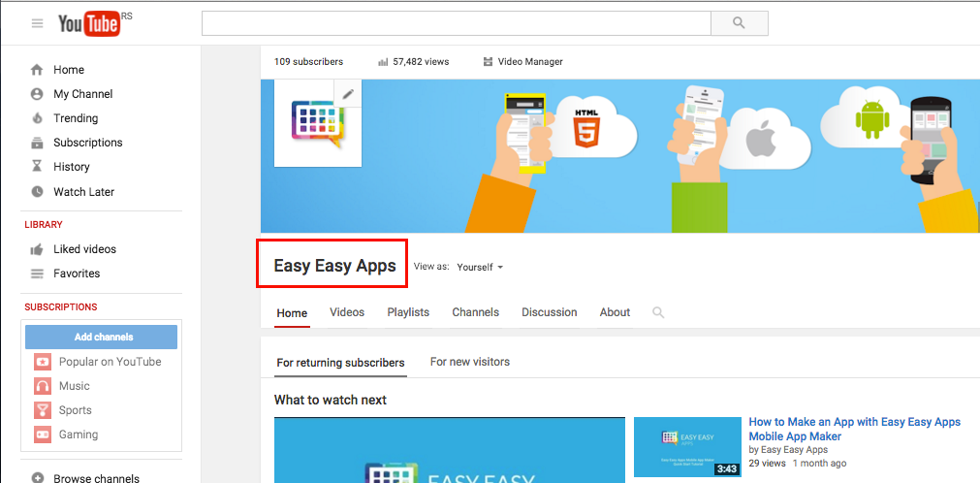Click the Add channels button
The image size is (980, 483).
[101, 338]
